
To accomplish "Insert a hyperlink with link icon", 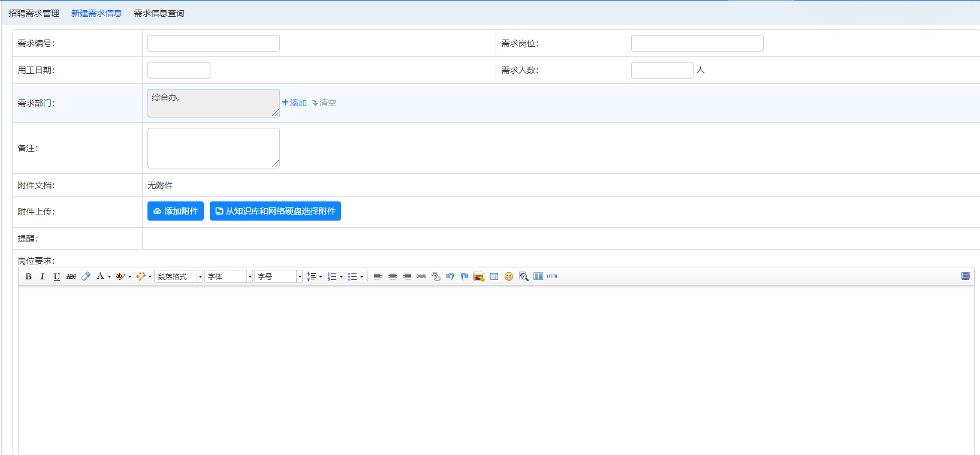I will [x=421, y=276].
